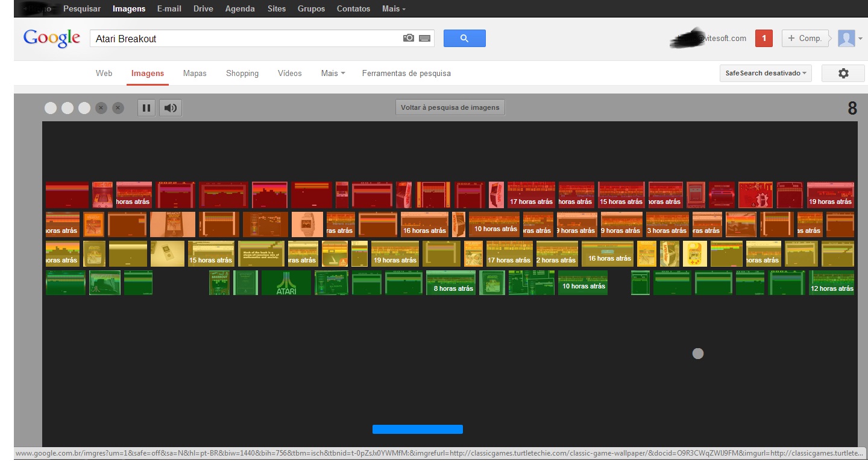Click the Google logo
868x461 pixels.
point(52,38)
